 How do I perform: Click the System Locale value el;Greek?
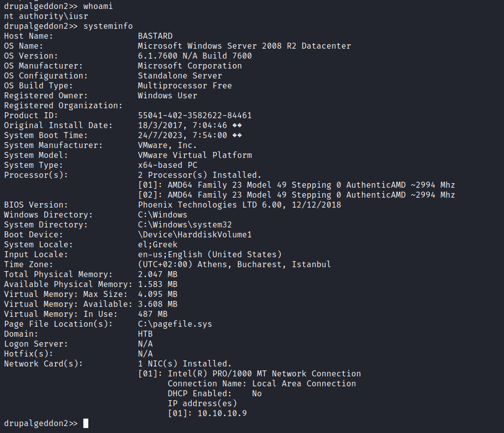point(157,244)
